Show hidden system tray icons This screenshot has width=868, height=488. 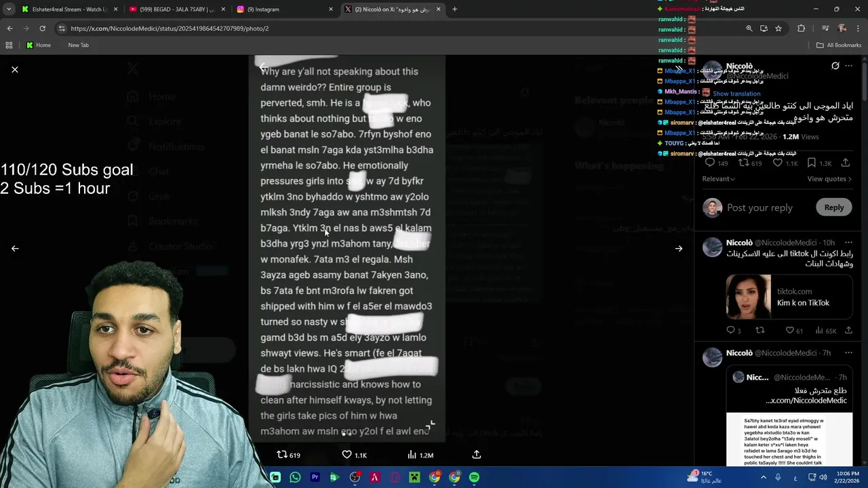click(x=763, y=477)
